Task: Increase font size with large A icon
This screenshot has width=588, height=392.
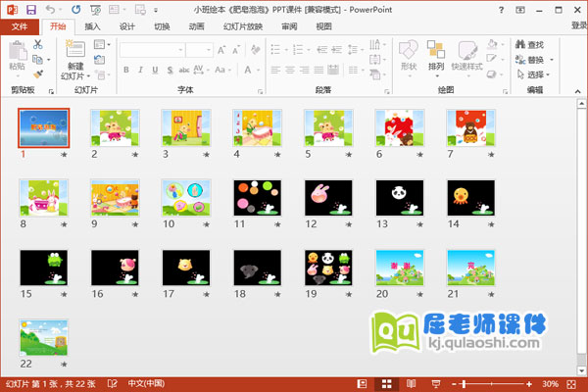Action: (221, 50)
